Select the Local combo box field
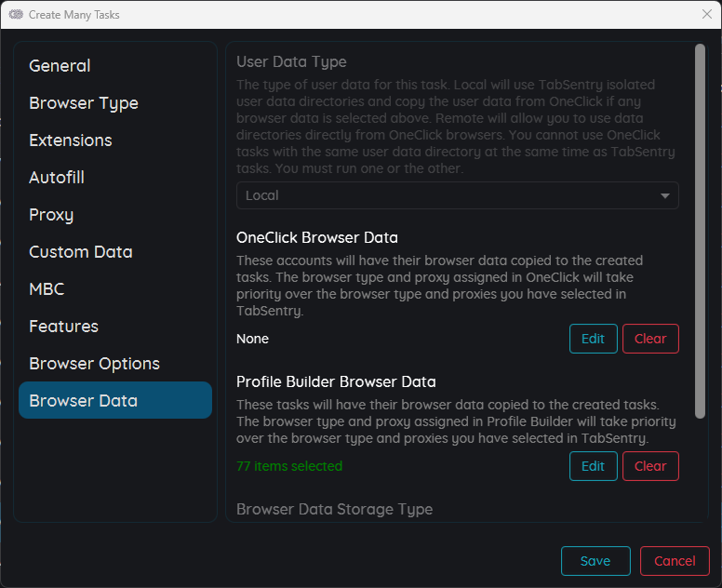The width and height of the screenshot is (722, 588). (457, 195)
